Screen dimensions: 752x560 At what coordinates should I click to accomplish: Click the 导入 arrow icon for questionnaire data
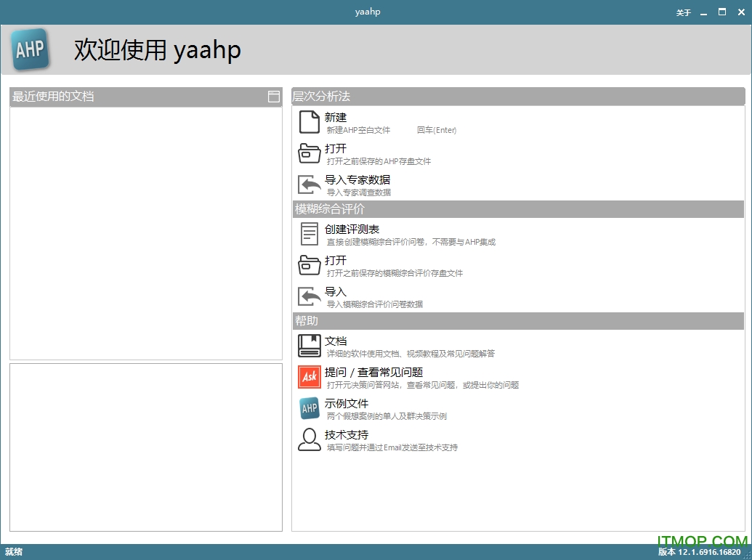coord(309,296)
